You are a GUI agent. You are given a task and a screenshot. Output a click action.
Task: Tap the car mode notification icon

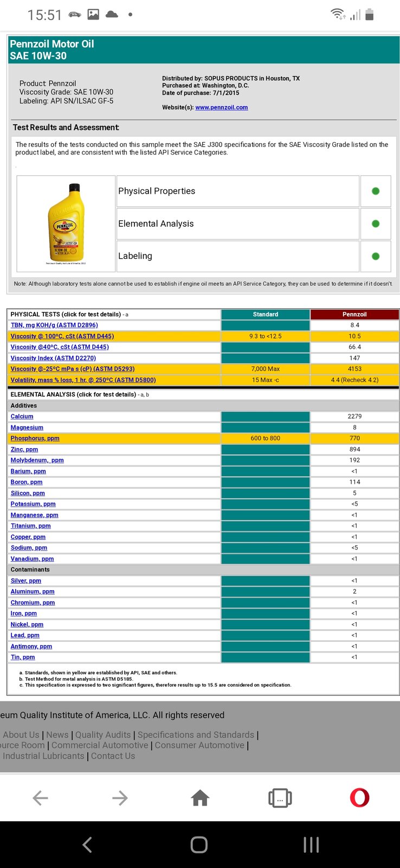click(75, 15)
